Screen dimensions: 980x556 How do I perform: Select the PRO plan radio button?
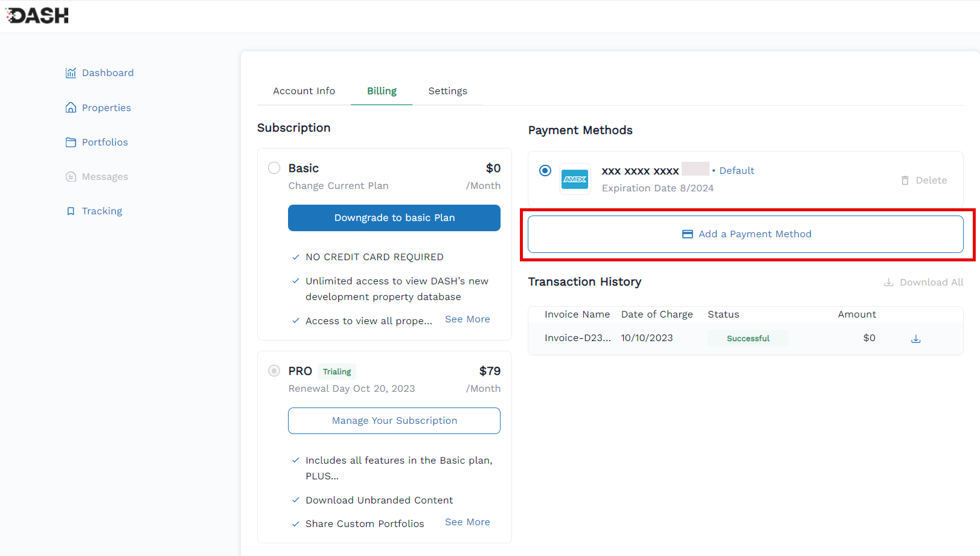pos(274,371)
